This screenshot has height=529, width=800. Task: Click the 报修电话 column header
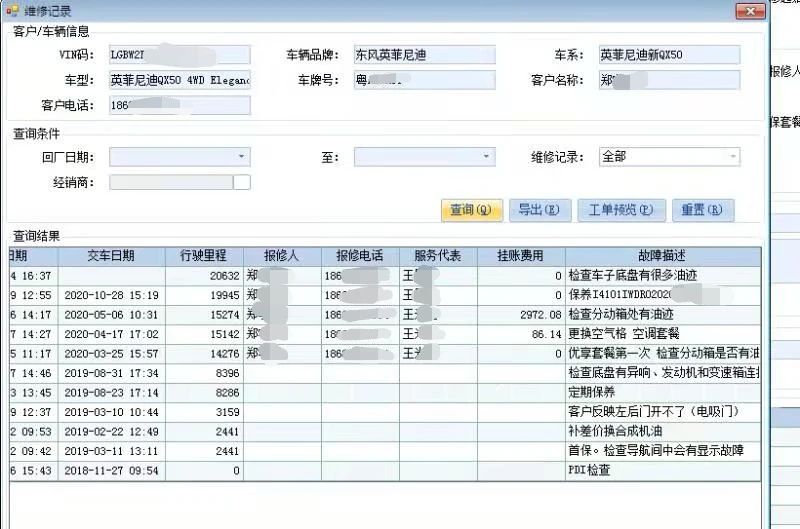tap(360, 256)
